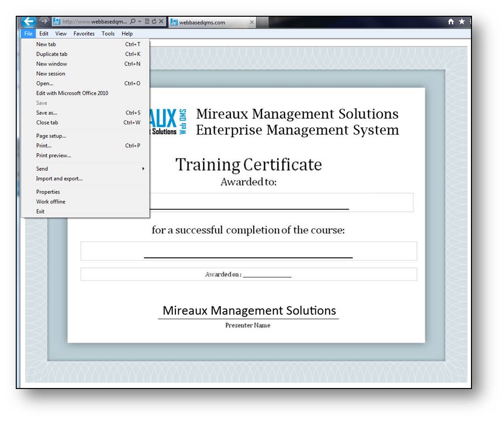Choose Save as... from File menu
The width and height of the screenshot is (504, 421).
pyautogui.click(x=85, y=113)
